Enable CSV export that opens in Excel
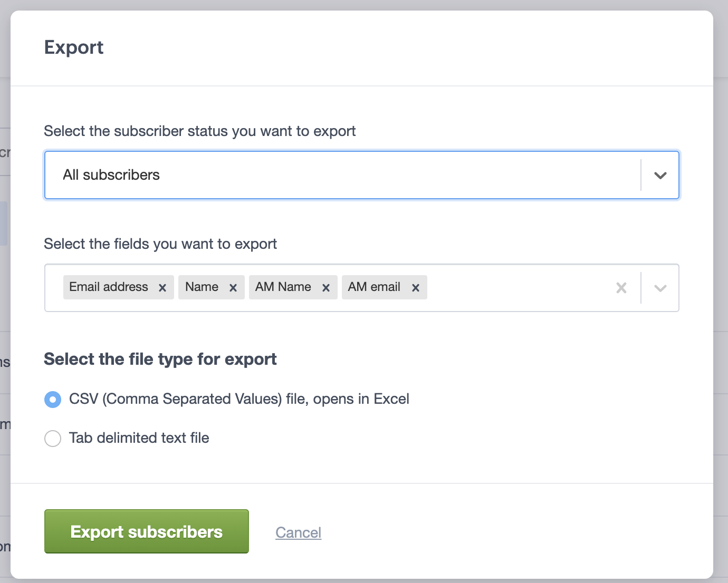 tap(53, 399)
